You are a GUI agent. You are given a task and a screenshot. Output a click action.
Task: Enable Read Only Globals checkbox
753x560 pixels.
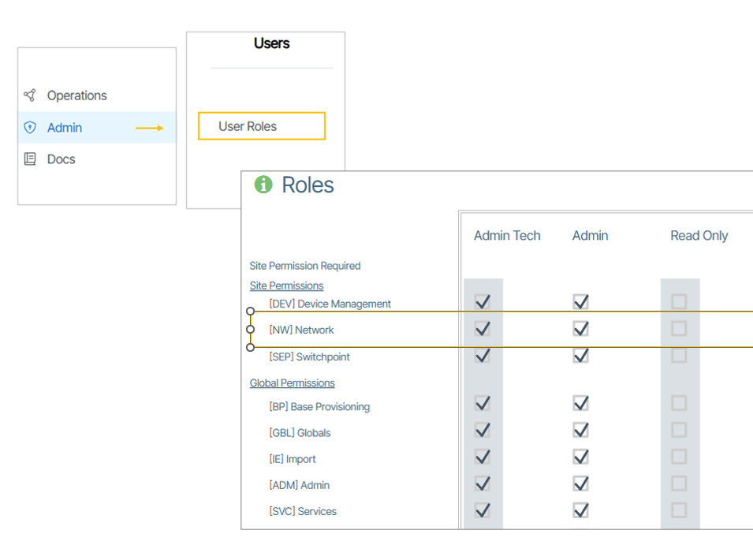[679, 431]
